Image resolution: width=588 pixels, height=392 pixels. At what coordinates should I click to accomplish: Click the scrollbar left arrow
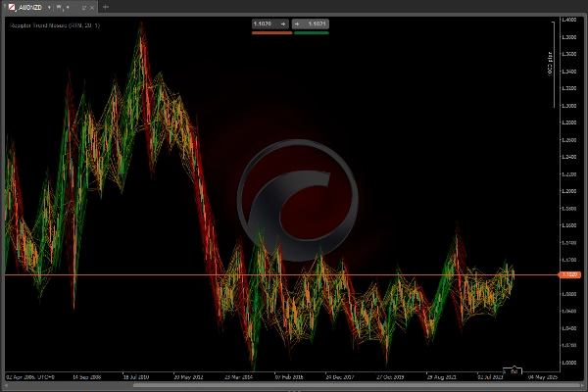[x=6, y=385]
